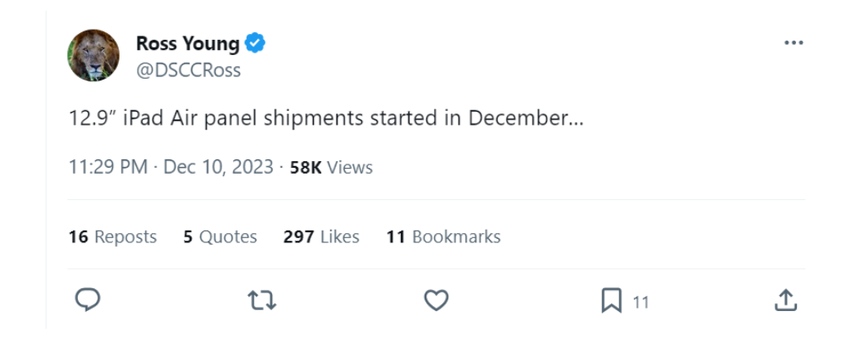The image size is (868, 339).
Task: Show who gave 297 Likes
Action: point(321,236)
